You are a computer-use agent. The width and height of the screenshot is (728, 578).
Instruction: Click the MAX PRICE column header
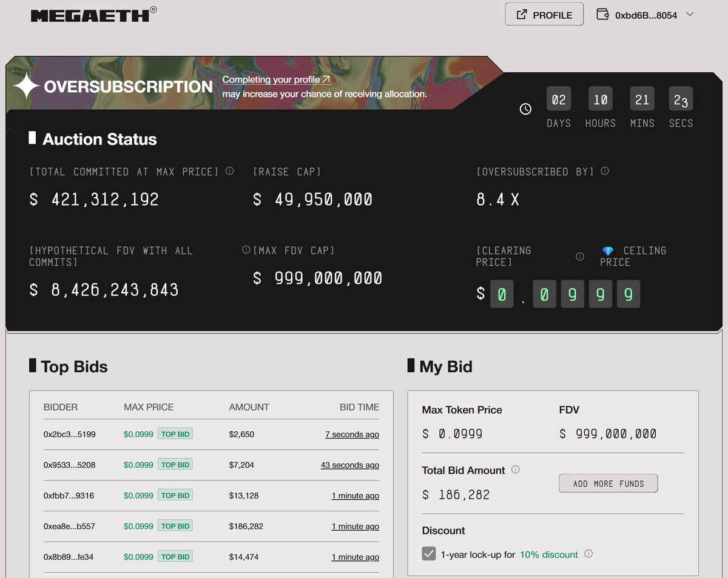pos(149,407)
